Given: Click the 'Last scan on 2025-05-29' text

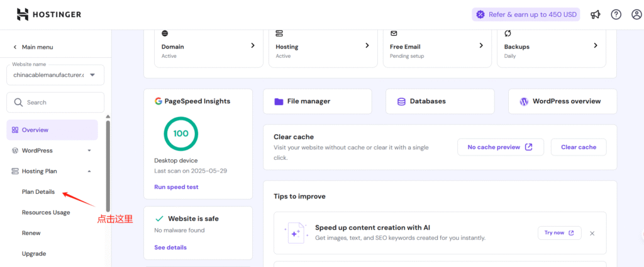Looking at the screenshot, I should coord(191,171).
